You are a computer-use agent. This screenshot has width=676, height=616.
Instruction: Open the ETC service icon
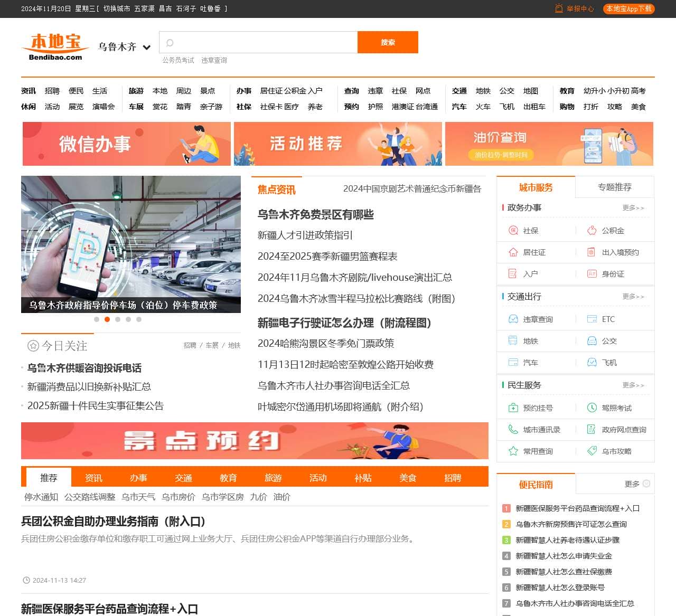click(591, 319)
